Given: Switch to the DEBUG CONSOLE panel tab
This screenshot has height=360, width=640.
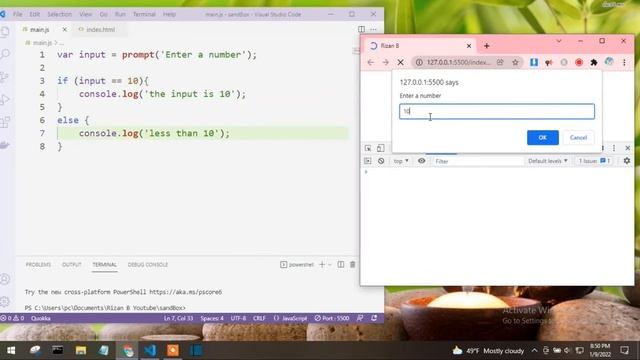Looking at the screenshot, I should click(x=148, y=264).
